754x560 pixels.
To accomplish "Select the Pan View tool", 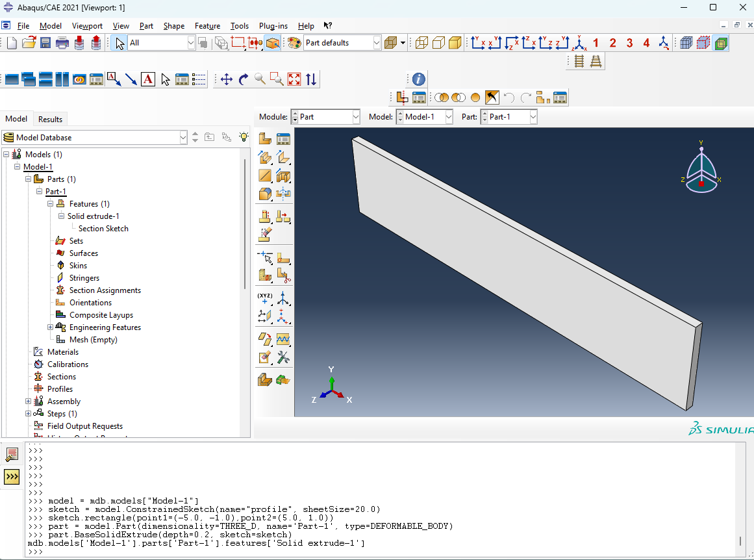I will click(227, 79).
